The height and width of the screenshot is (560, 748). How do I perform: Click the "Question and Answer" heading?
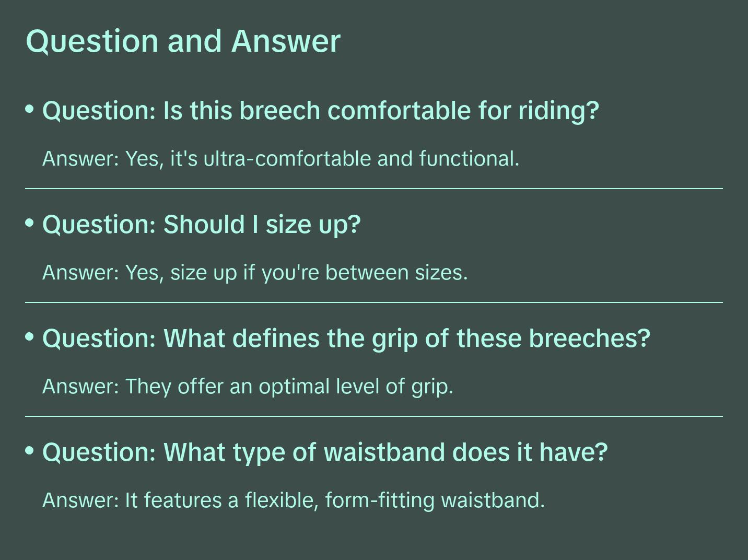pyautogui.click(x=183, y=41)
